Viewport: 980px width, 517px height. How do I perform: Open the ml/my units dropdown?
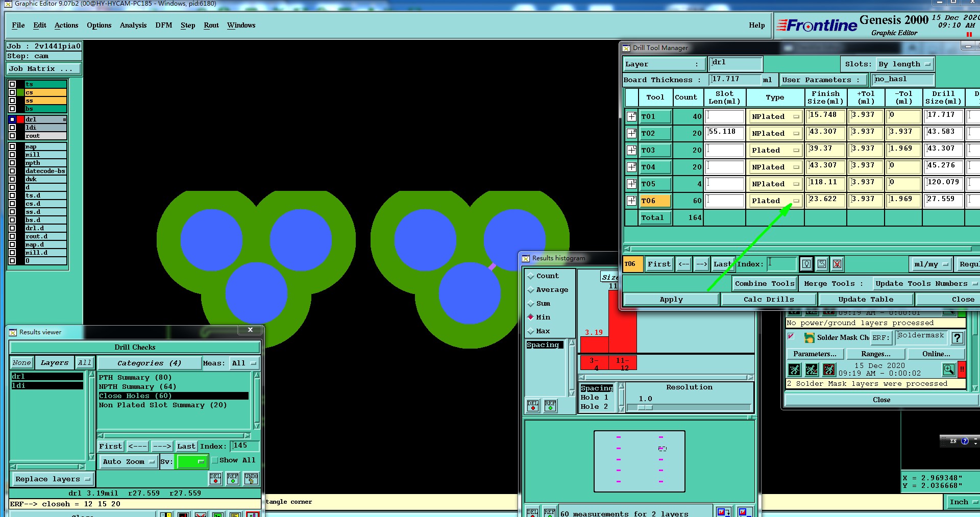coord(932,264)
